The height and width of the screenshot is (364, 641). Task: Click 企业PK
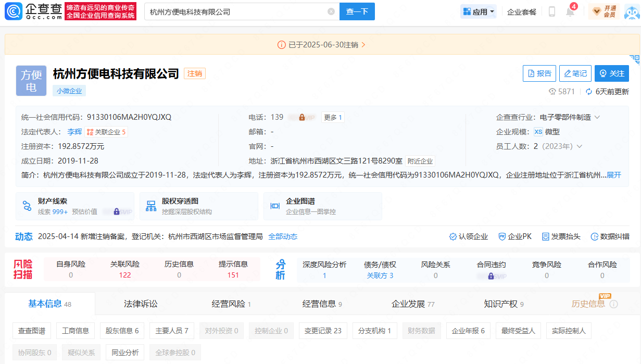pyautogui.click(x=514, y=236)
